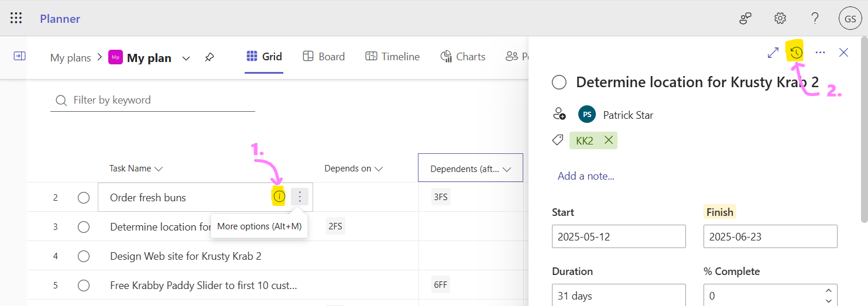Select the Order fresh buns task name
This screenshot has width=868, height=306.
pyautogui.click(x=148, y=198)
